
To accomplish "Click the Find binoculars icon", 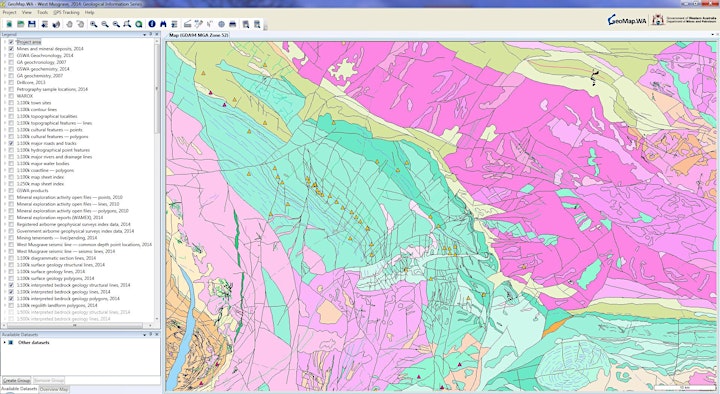I will (163, 24).
